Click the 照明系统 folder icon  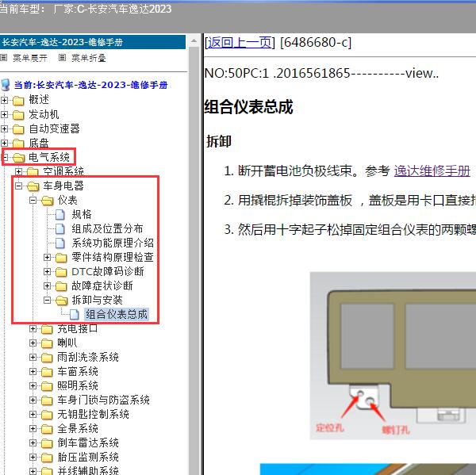click(x=47, y=386)
